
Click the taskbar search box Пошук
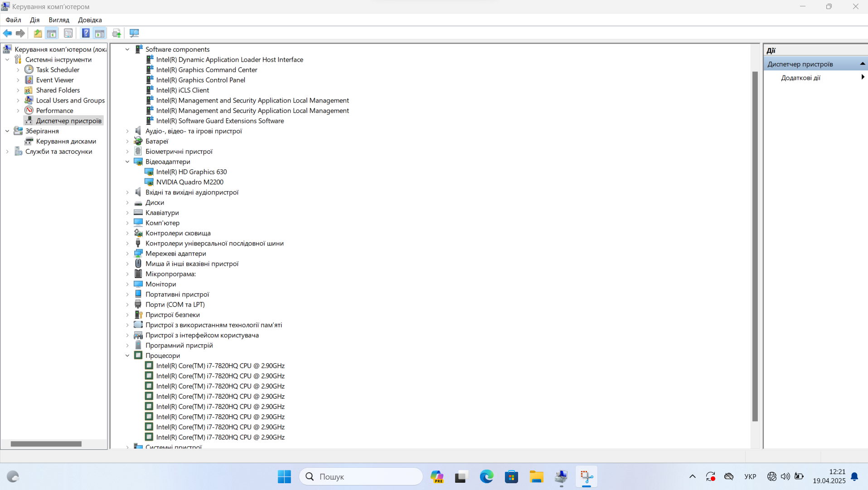[361, 476]
